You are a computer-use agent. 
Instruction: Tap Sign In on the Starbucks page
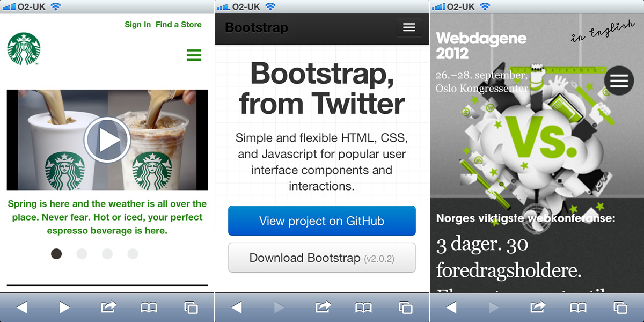pos(137,25)
